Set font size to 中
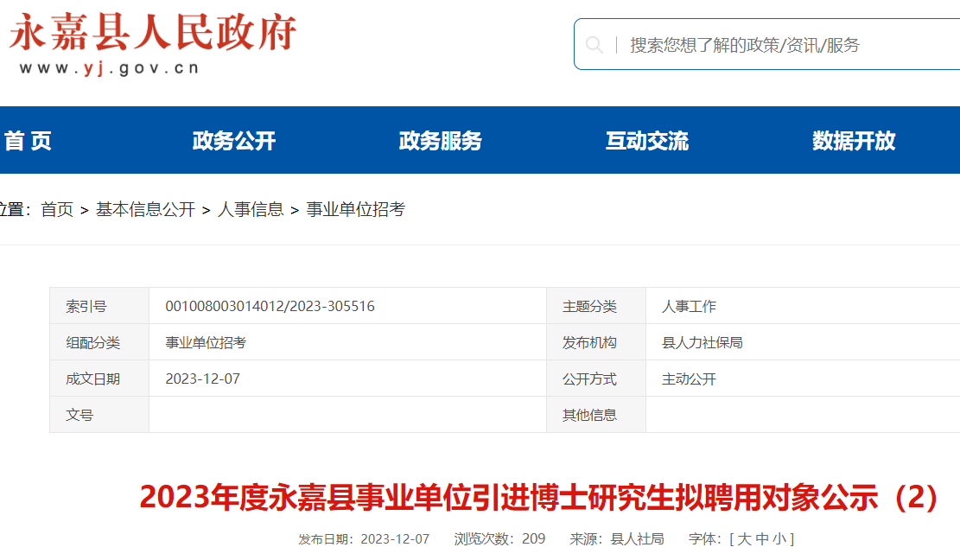This screenshot has height=560, width=960. coord(761,538)
